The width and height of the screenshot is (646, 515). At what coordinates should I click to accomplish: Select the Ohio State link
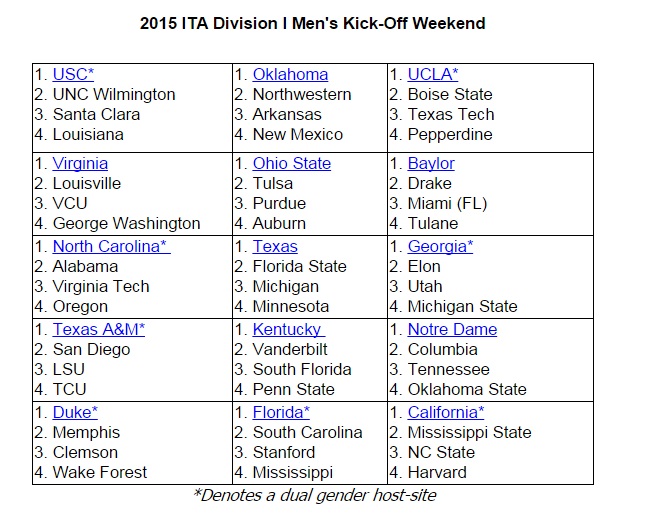click(x=291, y=164)
